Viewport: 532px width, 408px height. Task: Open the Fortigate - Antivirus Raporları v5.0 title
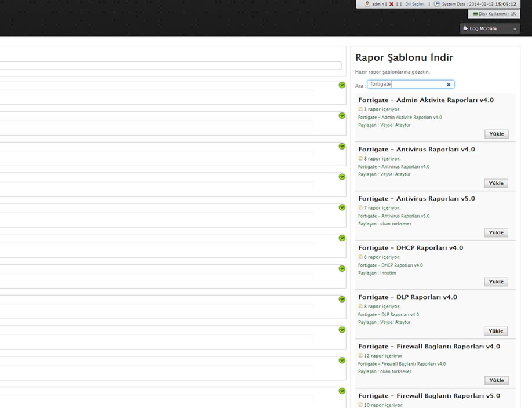417,198
